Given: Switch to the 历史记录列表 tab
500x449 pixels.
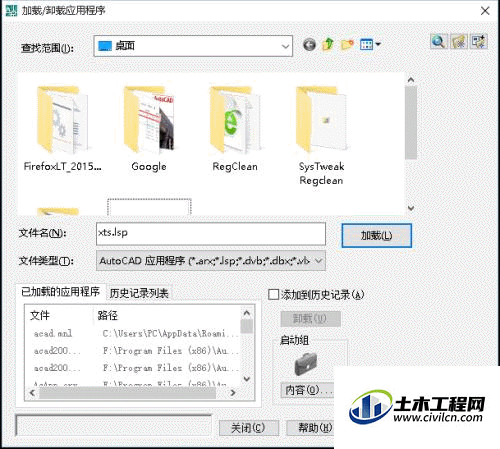Looking at the screenshot, I should [x=139, y=293].
